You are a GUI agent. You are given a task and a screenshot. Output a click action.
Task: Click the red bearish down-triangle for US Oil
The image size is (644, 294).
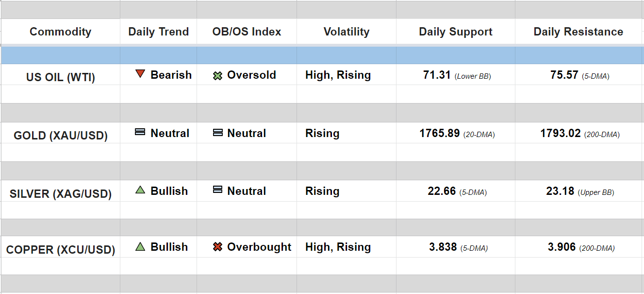coord(140,74)
